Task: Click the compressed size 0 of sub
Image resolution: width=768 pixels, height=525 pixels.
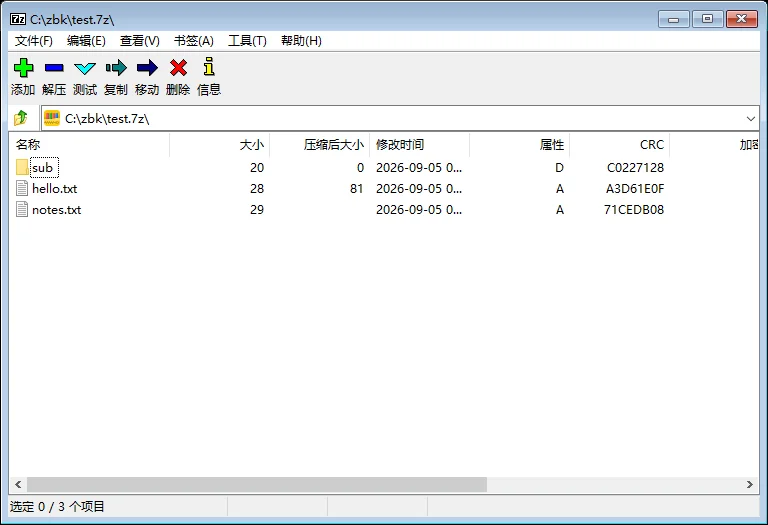Action: coord(360,167)
